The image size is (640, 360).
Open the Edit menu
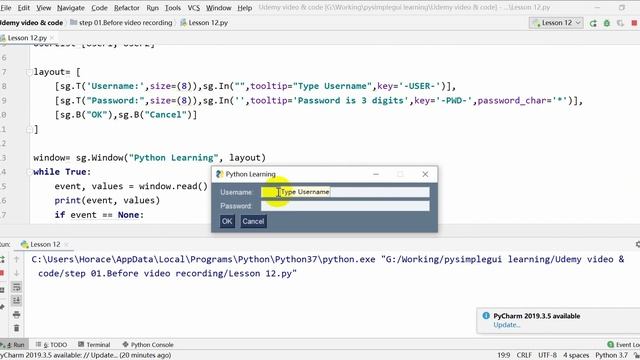pyautogui.click(x=23, y=8)
